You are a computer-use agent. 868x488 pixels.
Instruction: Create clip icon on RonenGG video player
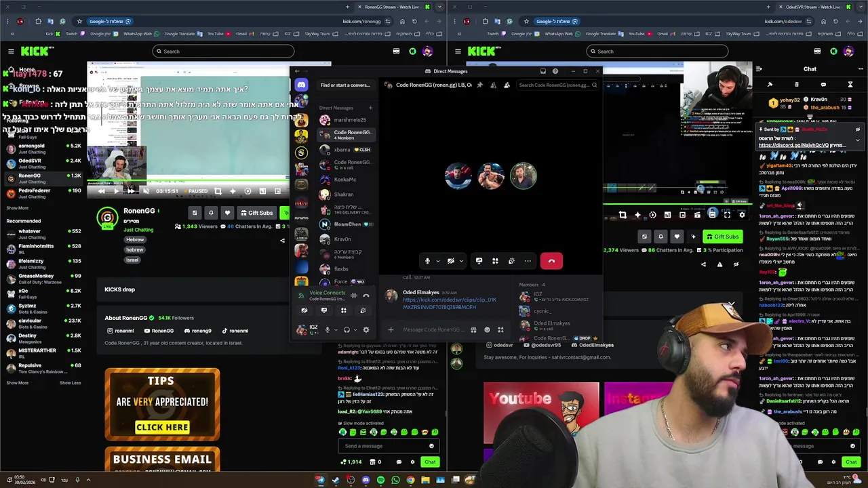[x=218, y=191]
